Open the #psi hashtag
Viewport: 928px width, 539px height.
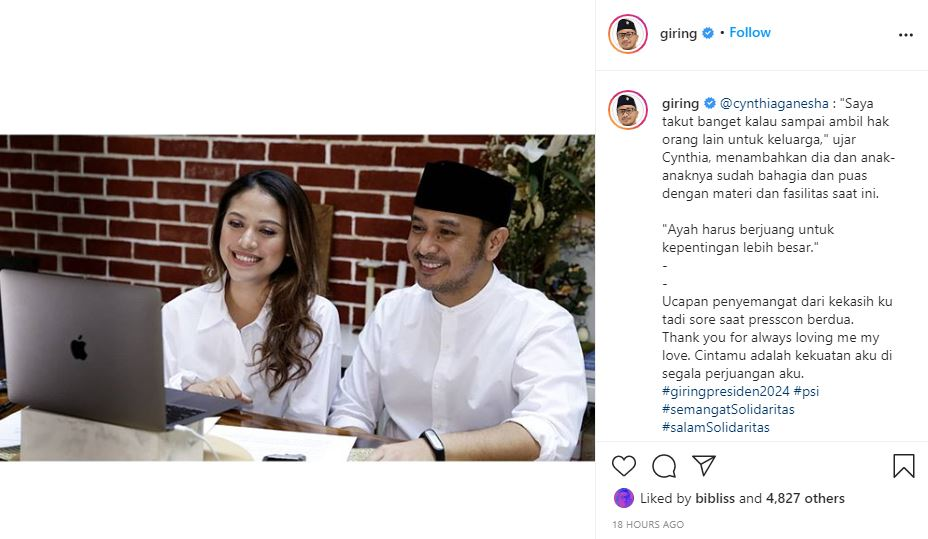(x=806, y=391)
